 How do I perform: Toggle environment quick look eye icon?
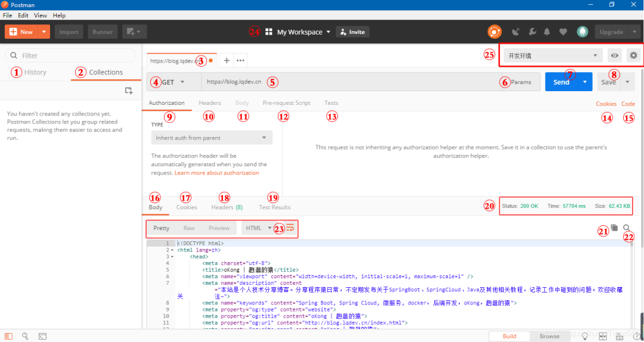(x=615, y=55)
